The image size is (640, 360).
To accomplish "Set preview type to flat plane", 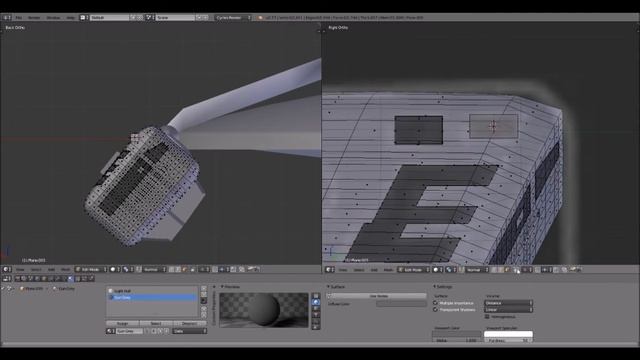I will (x=316, y=296).
